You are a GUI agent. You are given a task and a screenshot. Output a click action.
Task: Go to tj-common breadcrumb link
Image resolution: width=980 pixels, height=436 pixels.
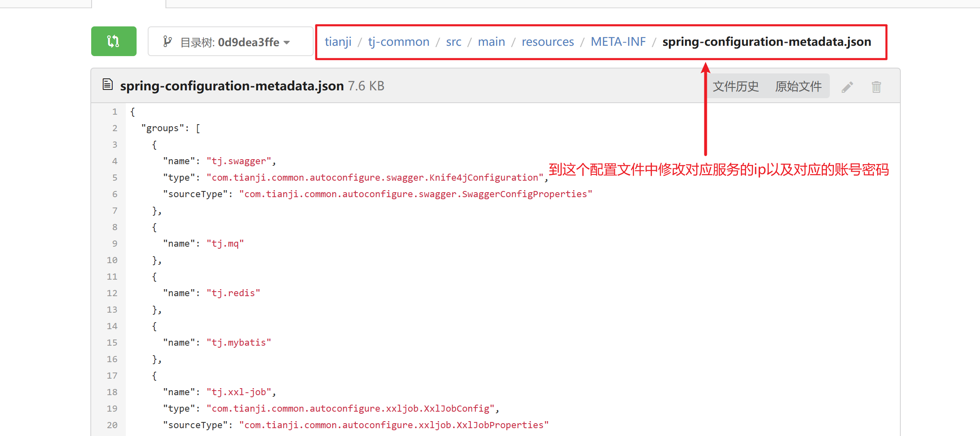click(399, 42)
